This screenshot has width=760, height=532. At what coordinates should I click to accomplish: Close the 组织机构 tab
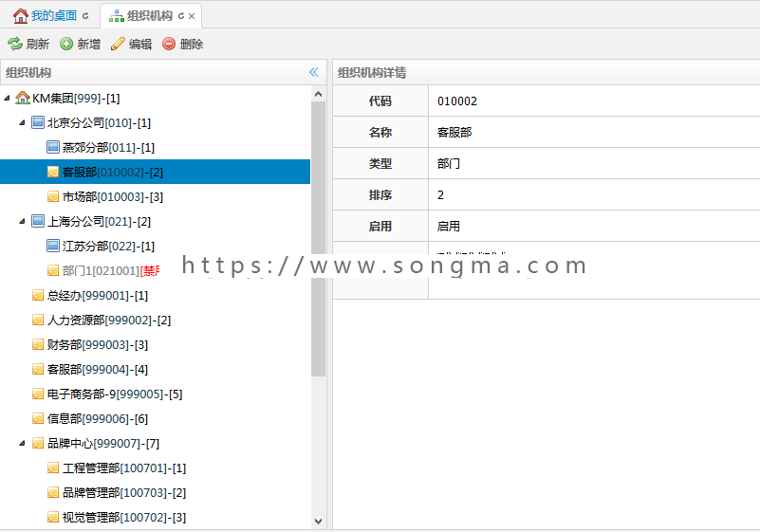192,16
